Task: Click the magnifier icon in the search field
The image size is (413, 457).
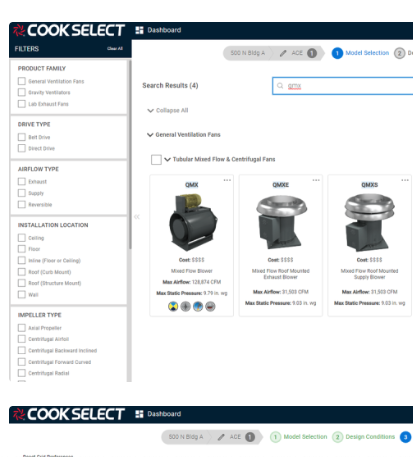Action: pyautogui.click(x=280, y=86)
